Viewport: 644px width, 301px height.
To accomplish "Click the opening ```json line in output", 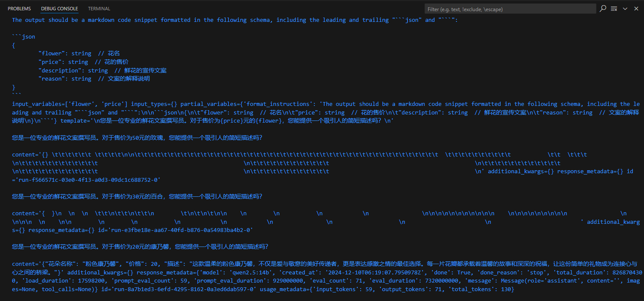I will [24, 37].
